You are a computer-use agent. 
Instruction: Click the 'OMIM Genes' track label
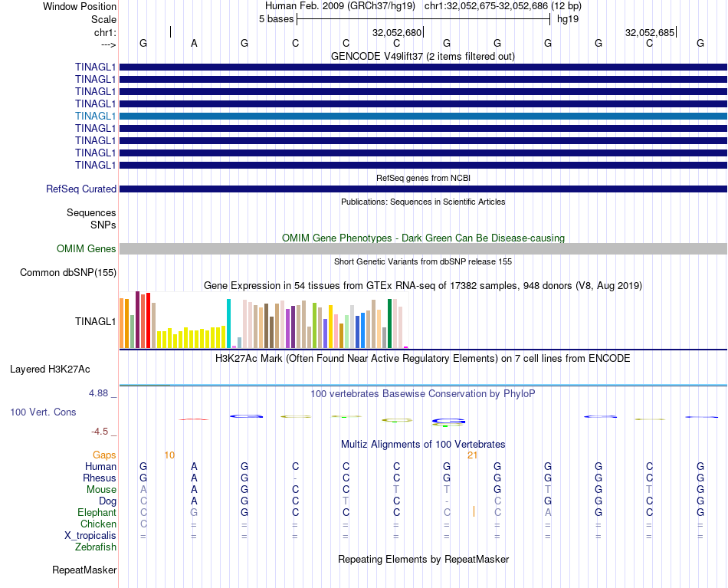coord(86,248)
